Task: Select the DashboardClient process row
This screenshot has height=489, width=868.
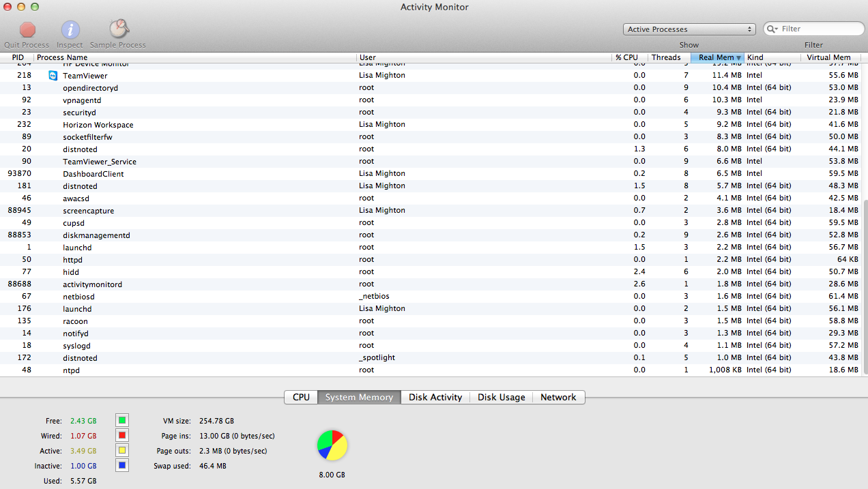Action: tap(431, 174)
